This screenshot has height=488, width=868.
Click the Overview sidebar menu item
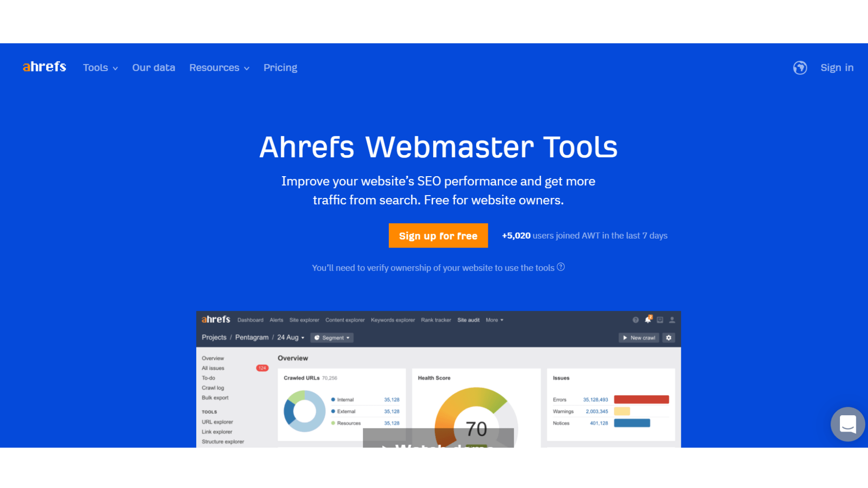tap(213, 358)
